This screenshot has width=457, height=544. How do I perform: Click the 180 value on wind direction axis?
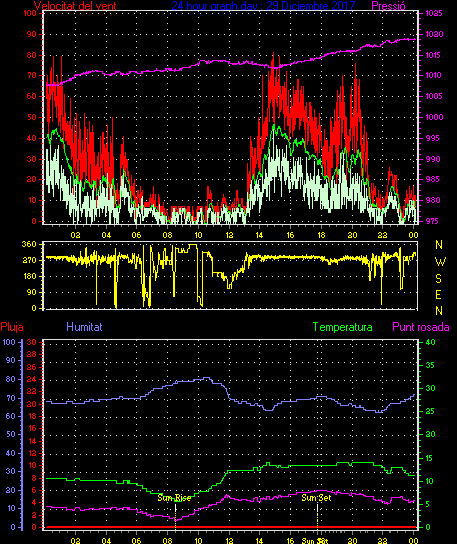coord(29,277)
